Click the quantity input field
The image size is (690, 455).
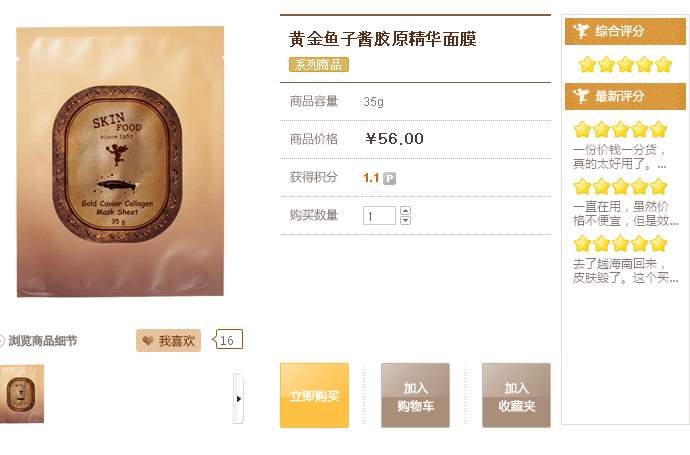pyautogui.click(x=379, y=216)
